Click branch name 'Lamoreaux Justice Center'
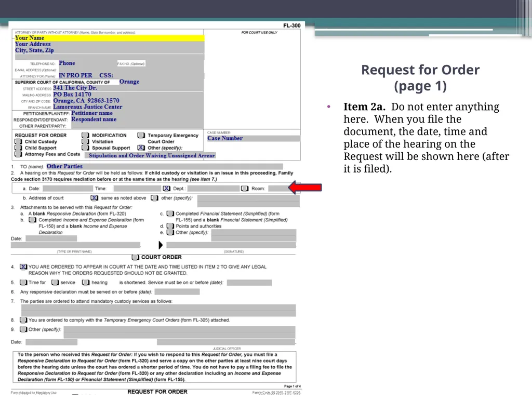The height and width of the screenshot is (399, 532). (128, 107)
